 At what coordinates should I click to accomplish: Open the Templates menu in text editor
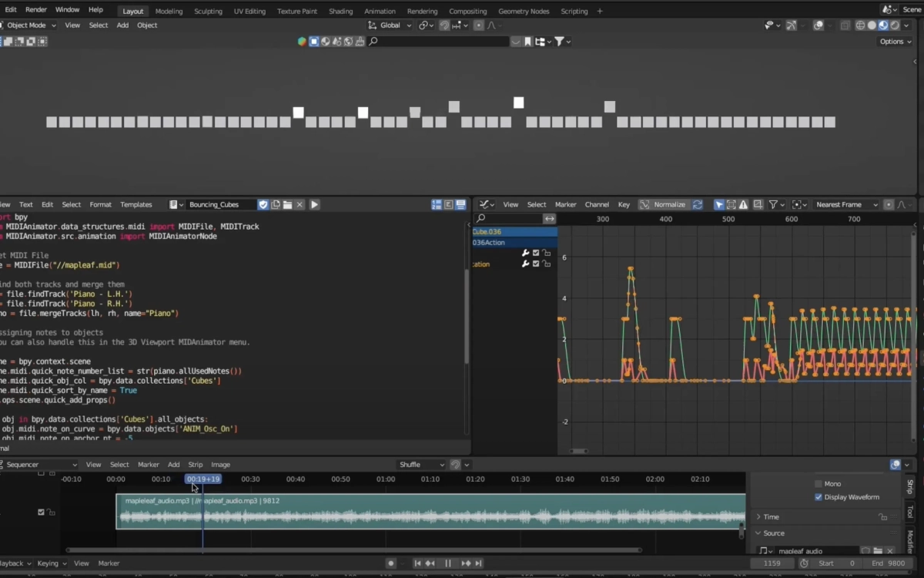tap(136, 204)
